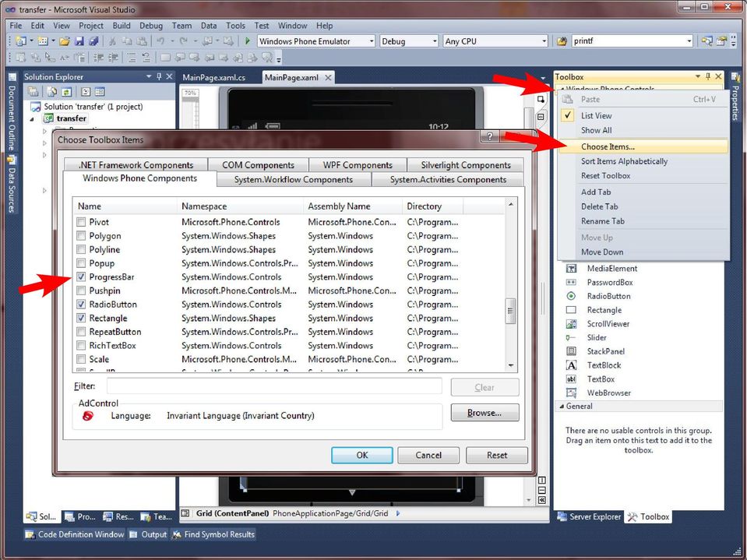Select the MediaElement control in Toolbox
747x560 pixels.
tap(611, 269)
